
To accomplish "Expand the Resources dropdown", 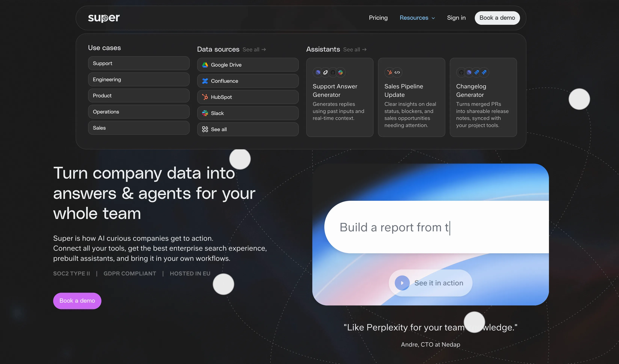I will 417,18.
